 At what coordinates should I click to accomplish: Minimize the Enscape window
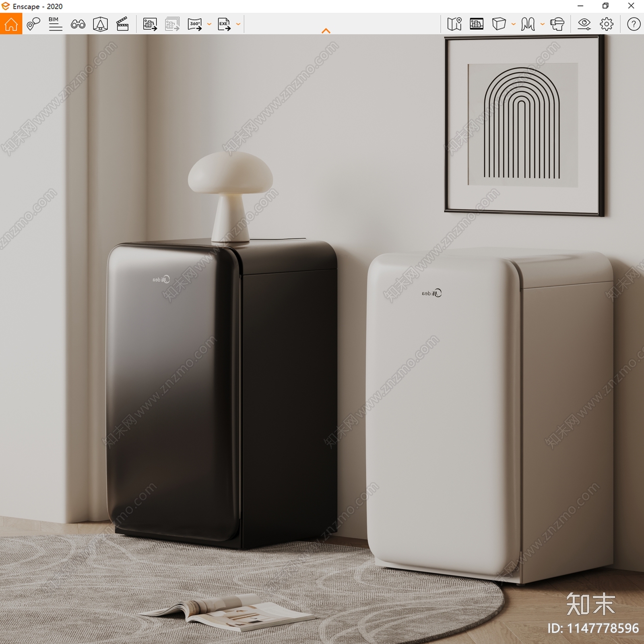[x=580, y=6]
